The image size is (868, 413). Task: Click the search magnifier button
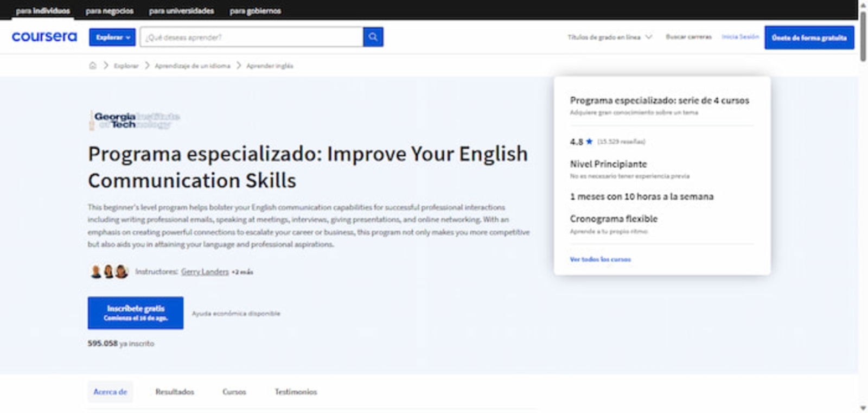click(x=373, y=37)
